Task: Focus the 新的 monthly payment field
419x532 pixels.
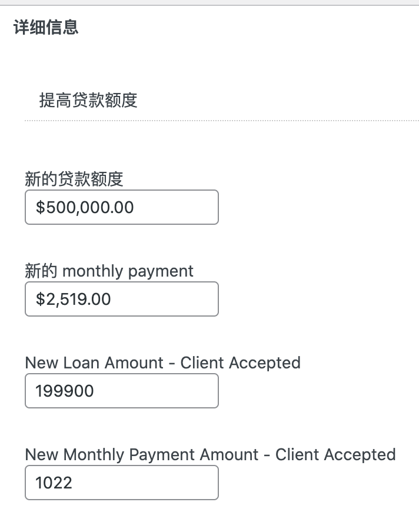Action: coord(121,299)
